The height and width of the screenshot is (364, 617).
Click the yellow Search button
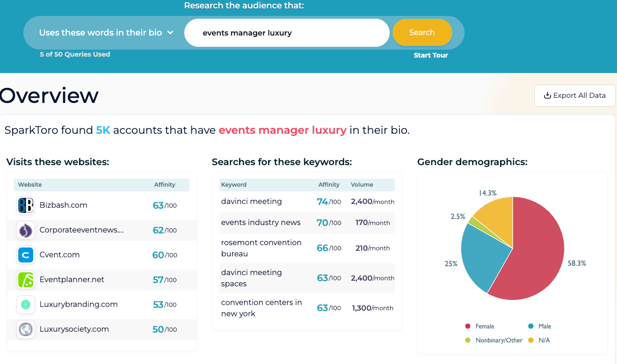pyautogui.click(x=422, y=33)
